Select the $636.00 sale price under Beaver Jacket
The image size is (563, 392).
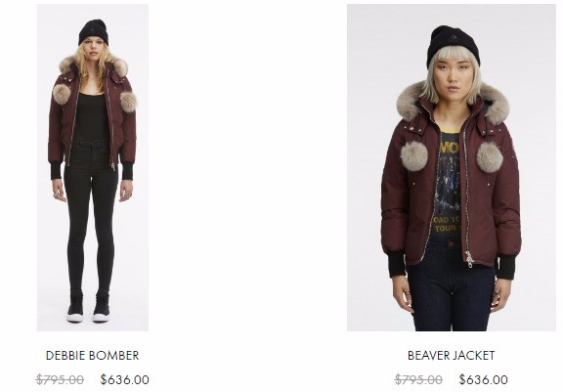[x=483, y=379]
